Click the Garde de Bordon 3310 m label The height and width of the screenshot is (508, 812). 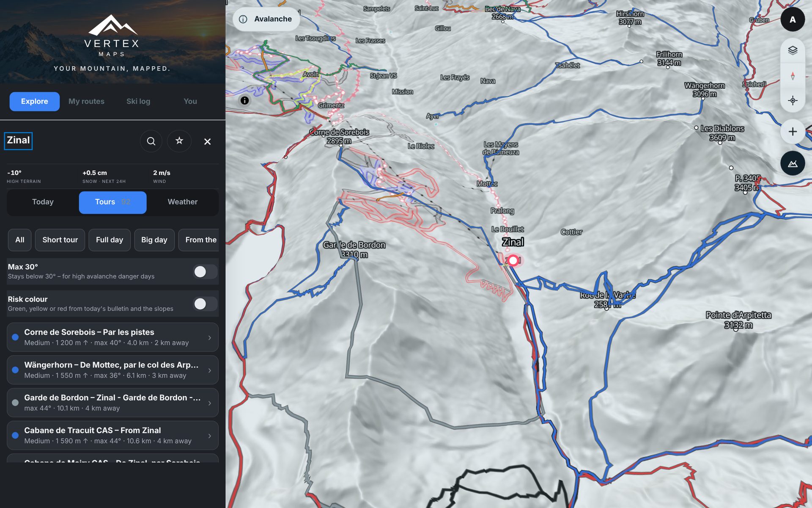pyautogui.click(x=354, y=250)
